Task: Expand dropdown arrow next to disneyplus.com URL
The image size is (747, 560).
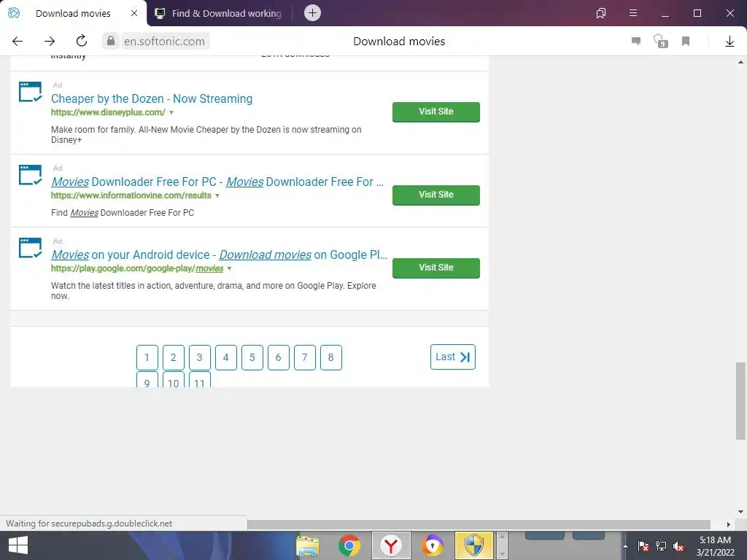Action: pos(171,113)
